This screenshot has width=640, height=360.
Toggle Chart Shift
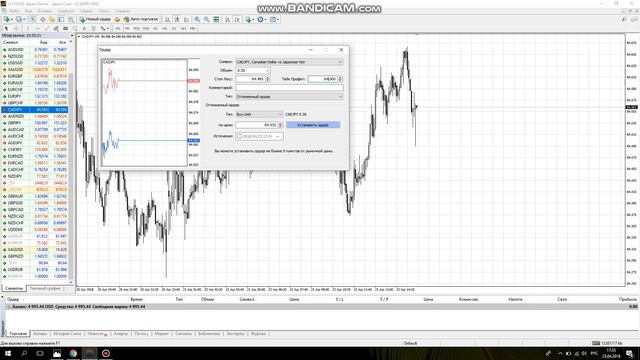click(x=237, y=19)
